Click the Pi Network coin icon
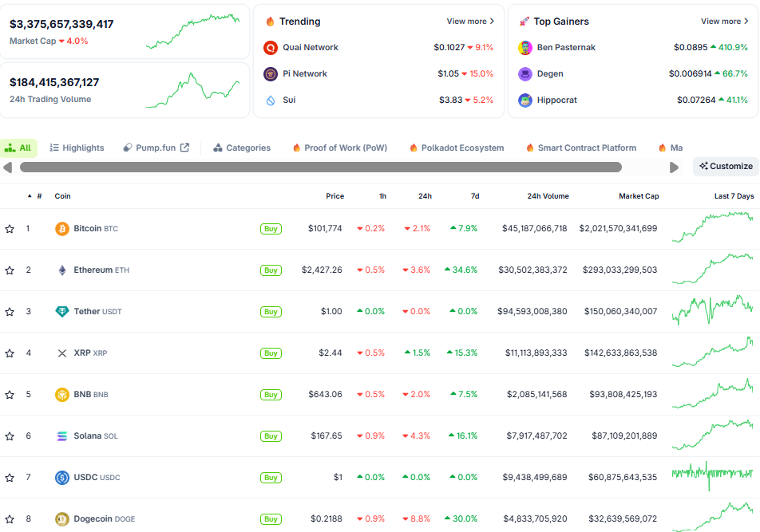 click(x=270, y=74)
